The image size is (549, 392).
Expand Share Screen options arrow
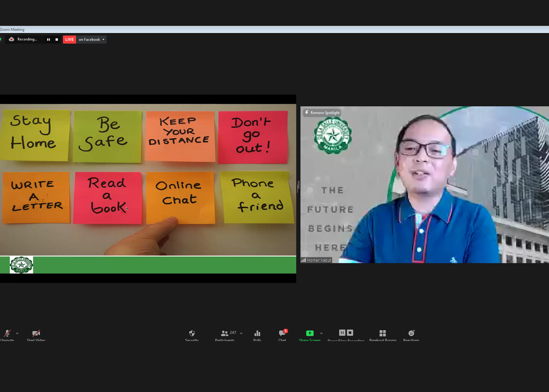[321, 333]
